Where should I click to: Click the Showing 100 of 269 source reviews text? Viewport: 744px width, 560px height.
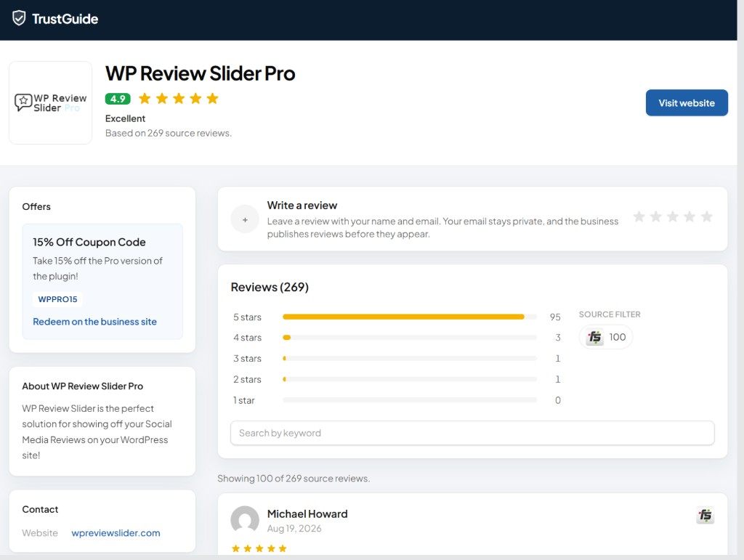[294, 479]
